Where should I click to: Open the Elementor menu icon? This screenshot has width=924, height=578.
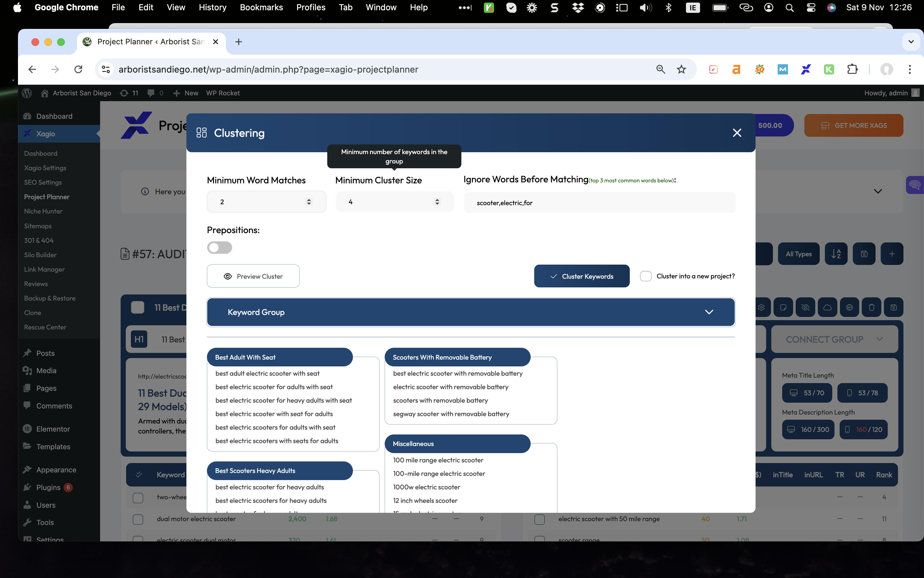[x=27, y=429]
